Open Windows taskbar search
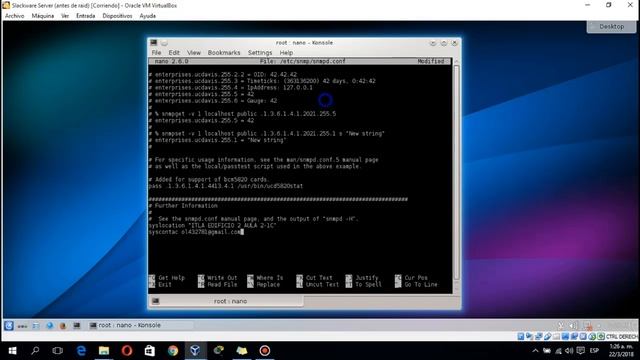The image size is (640, 360). 36,351
